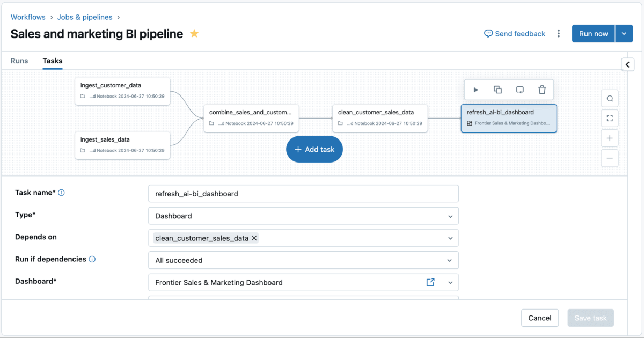Run the selected refresh_ai-bi_dashboard task
Viewport: 644px width, 338px height.
(x=475, y=90)
